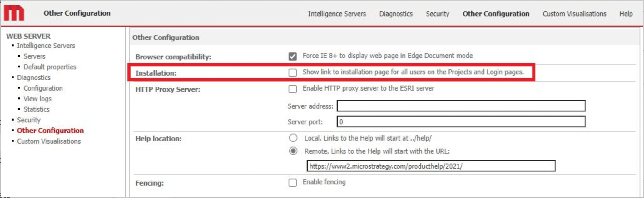The width and height of the screenshot is (644, 198).
Task: Go to Security in top navigation
Action: pos(437,14)
